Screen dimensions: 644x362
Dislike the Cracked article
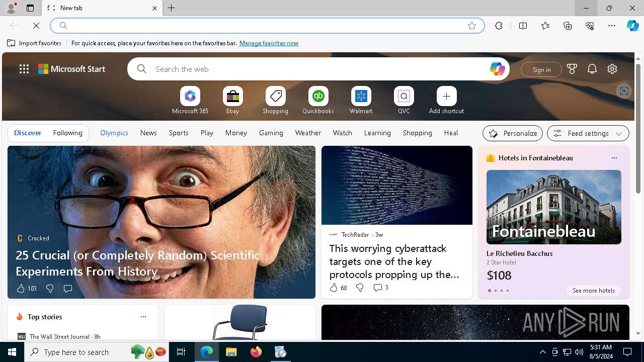pyautogui.click(x=50, y=289)
